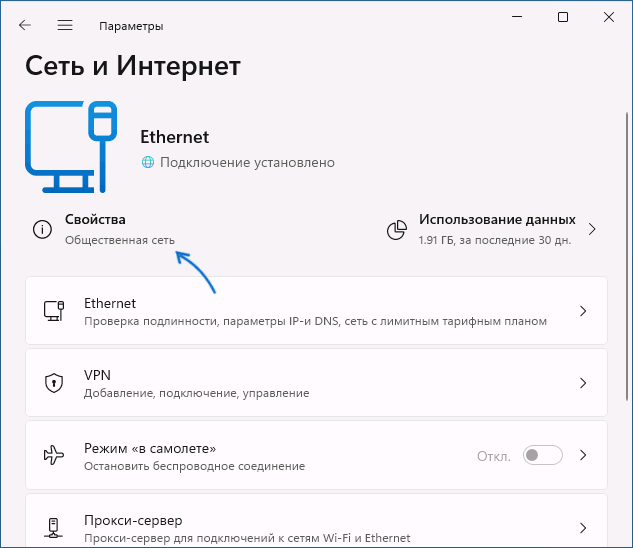This screenshot has width=633, height=548.
Task: Click the globe connection status icon
Action: (148, 162)
